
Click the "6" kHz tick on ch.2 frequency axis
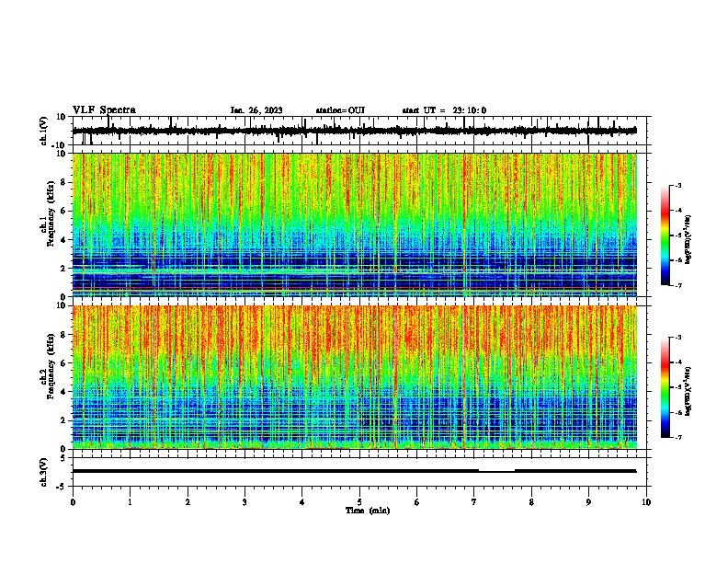pos(63,362)
